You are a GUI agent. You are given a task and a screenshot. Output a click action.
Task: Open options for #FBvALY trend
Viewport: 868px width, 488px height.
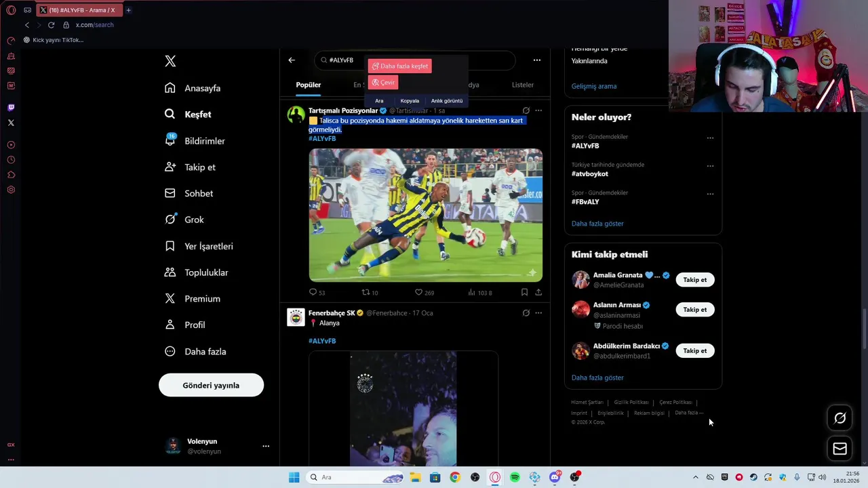click(x=710, y=194)
